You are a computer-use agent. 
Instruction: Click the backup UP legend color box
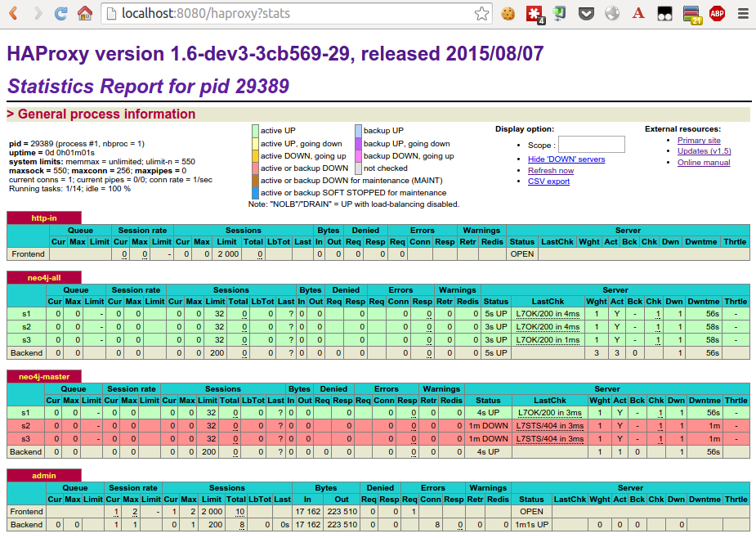[x=358, y=131]
